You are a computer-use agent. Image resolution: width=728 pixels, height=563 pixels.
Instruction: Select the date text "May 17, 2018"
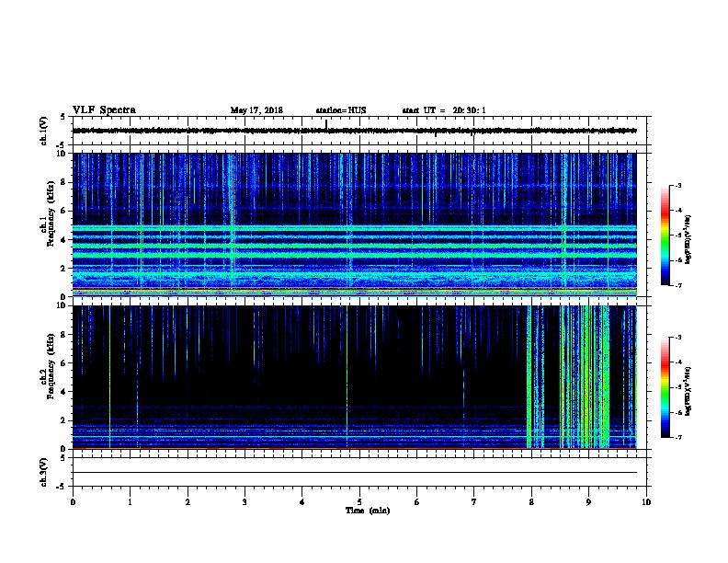click(256, 110)
